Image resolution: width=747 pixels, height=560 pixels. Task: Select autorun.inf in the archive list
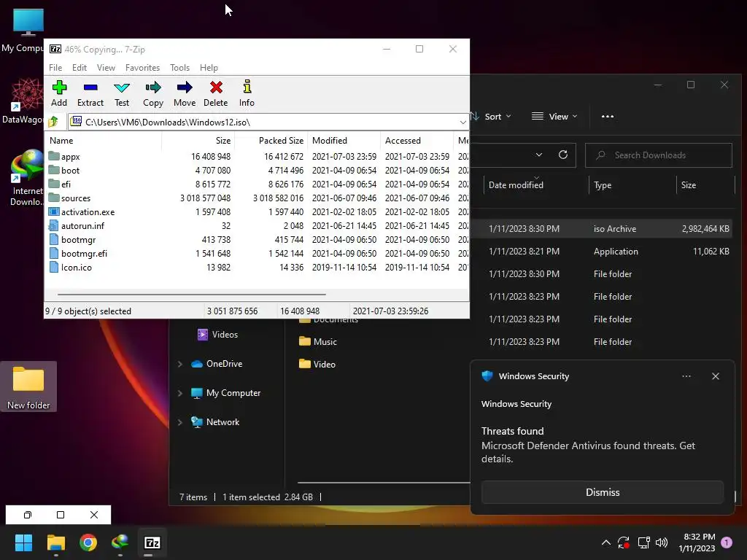tap(258, 226)
